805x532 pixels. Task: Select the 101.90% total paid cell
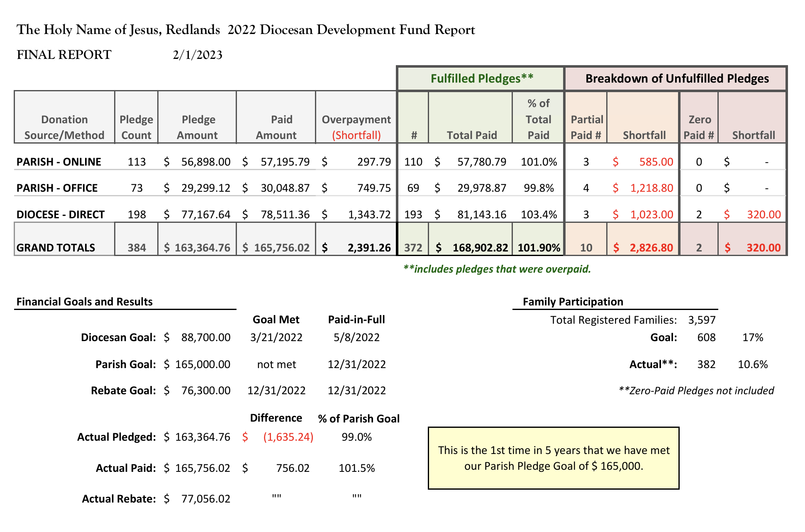click(x=539, y=248)
